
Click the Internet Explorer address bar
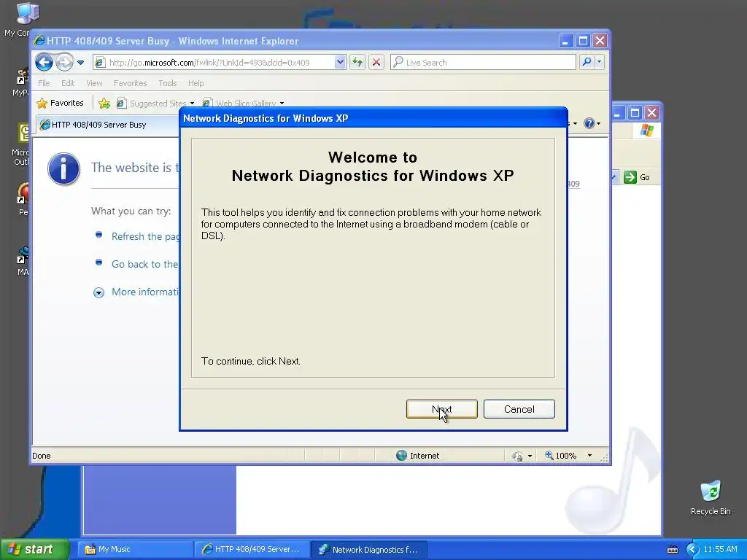click(x=219, y=63)
